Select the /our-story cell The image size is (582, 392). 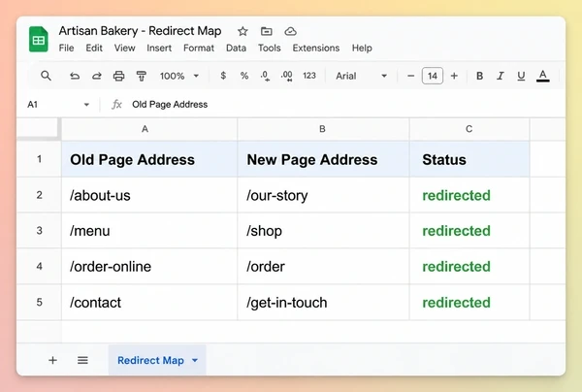[x=323, y=195]
